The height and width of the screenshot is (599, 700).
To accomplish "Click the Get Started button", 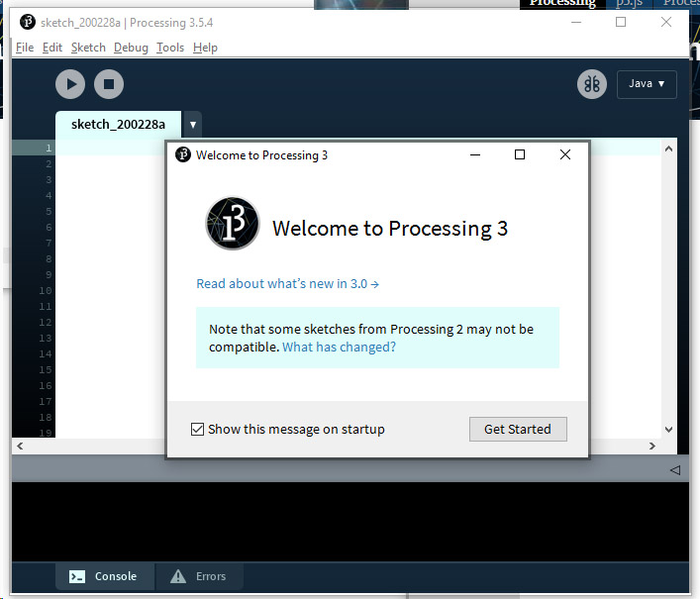I will pyautogui.click(x=518, y=429).
